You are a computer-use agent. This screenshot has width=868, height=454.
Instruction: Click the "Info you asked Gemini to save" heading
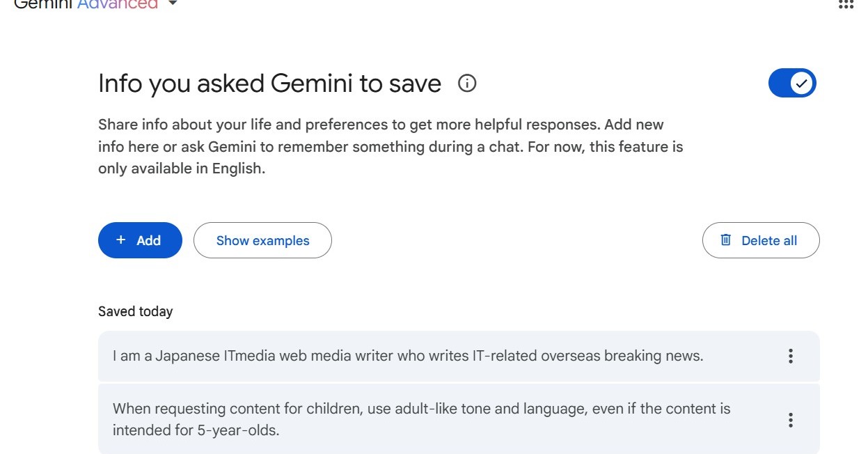pos(269,84)
